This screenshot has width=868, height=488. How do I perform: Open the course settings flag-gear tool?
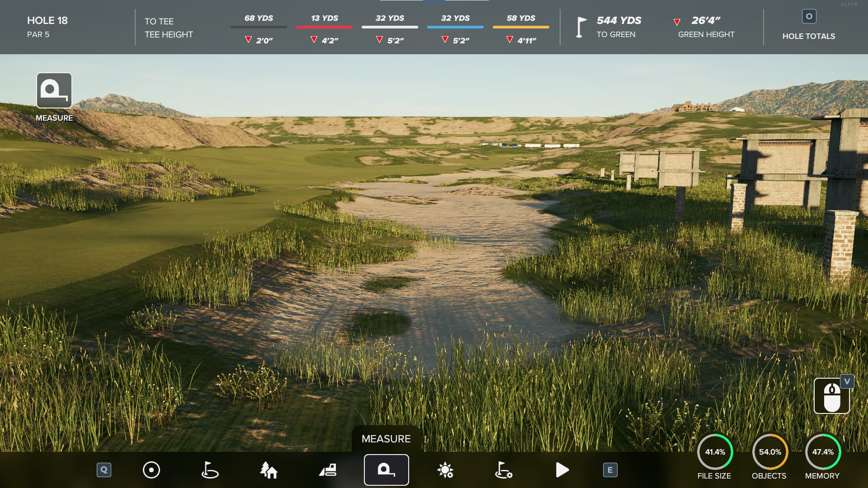(504, 470)
